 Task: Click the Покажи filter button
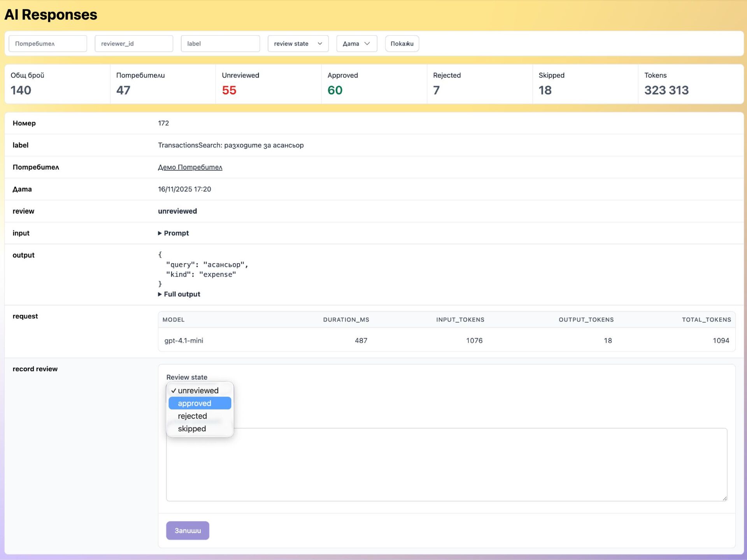pos(402,44)
